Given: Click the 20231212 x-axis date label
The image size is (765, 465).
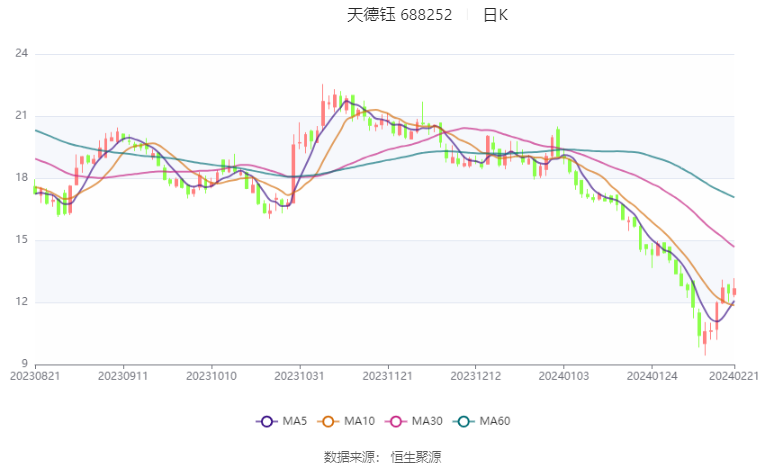Looking at the screenshot, I should [475, 376].
